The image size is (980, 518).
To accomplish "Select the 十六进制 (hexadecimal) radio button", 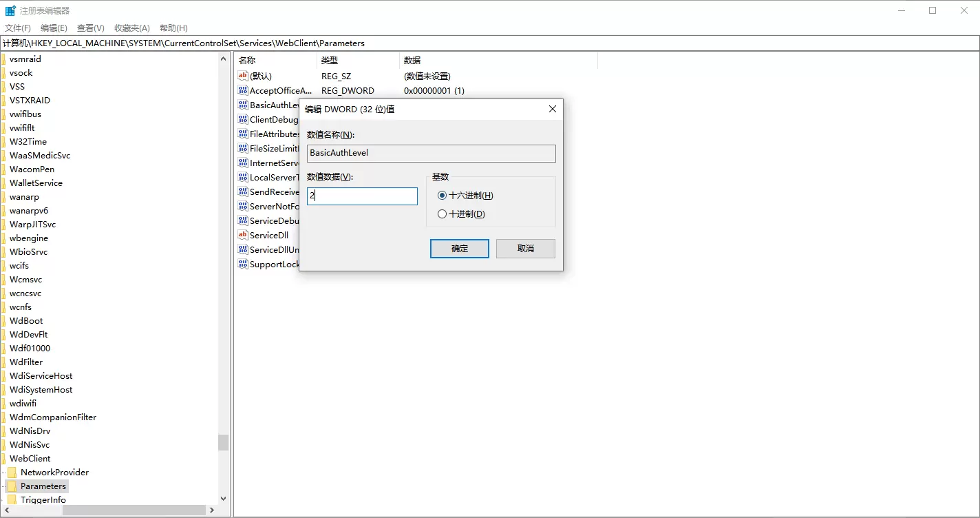I will pyautogui.click(x=442, y=196).
